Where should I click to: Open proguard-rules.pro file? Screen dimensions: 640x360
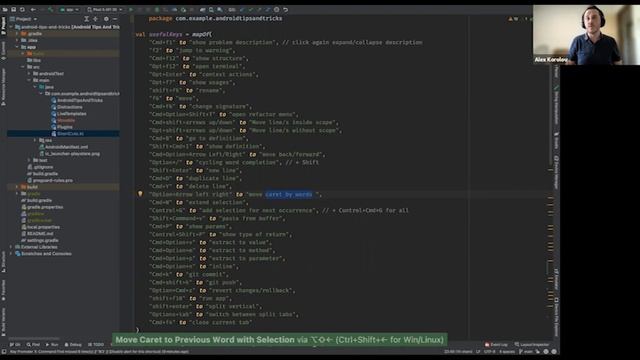click(x=50, y=180)
